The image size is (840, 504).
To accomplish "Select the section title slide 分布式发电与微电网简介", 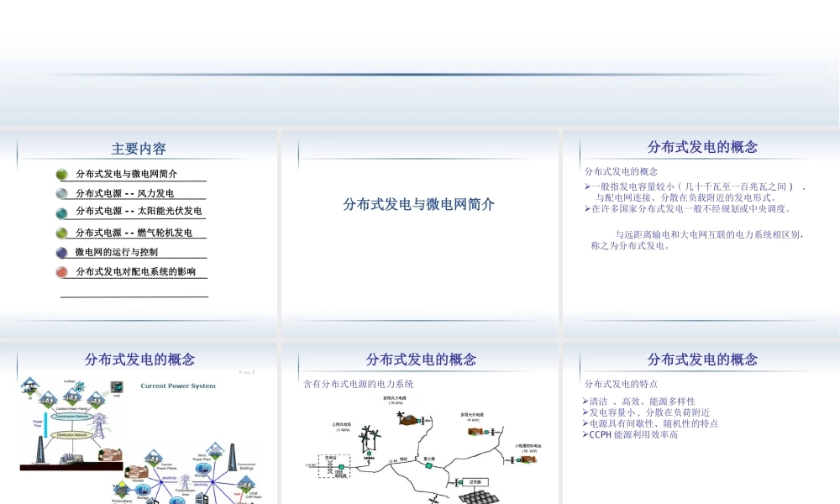I will pos(419,204).
